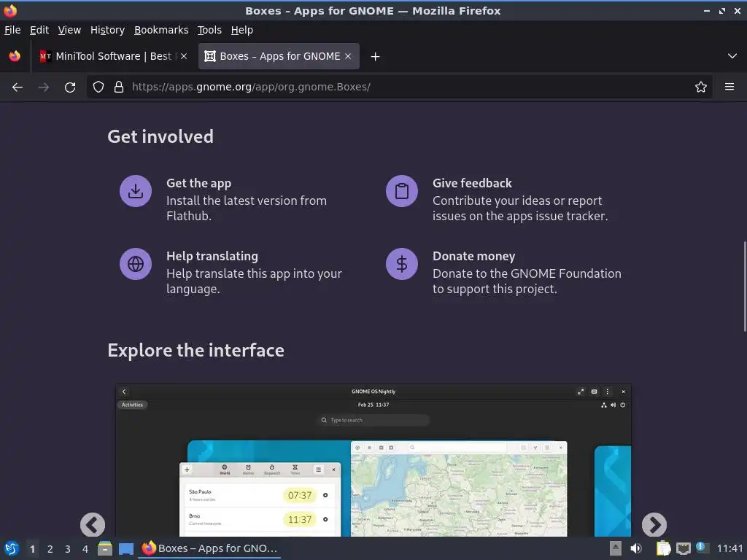Click the page vertical scrollbar
Viewport: 747px width, 560px height.
745,286
